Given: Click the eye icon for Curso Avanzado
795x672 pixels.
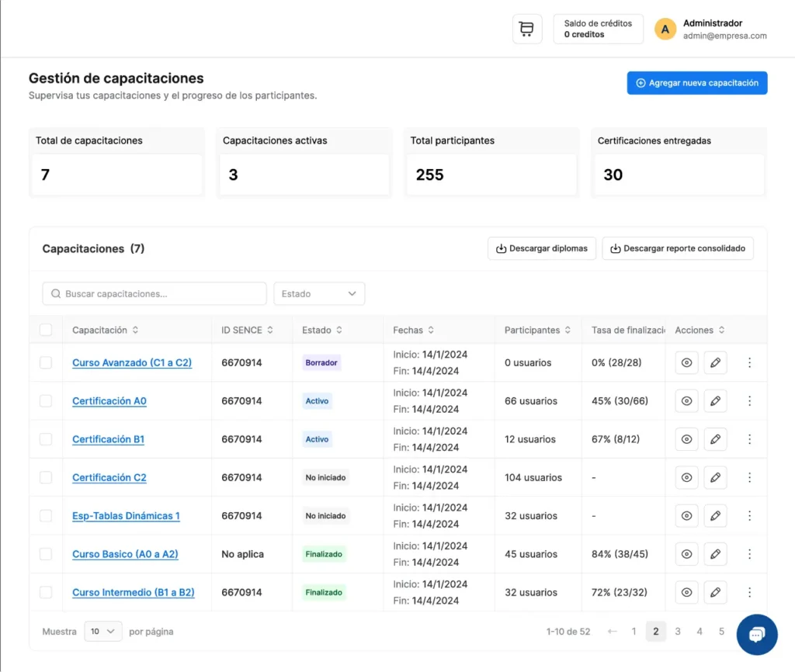Looking at the screenshot, I should pyautogui.click(x=686, y=362).
